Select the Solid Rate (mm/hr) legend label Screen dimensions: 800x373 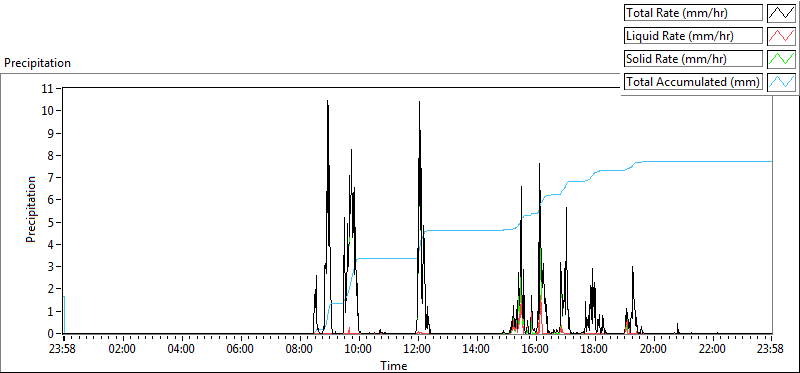[x=693, y=59]
